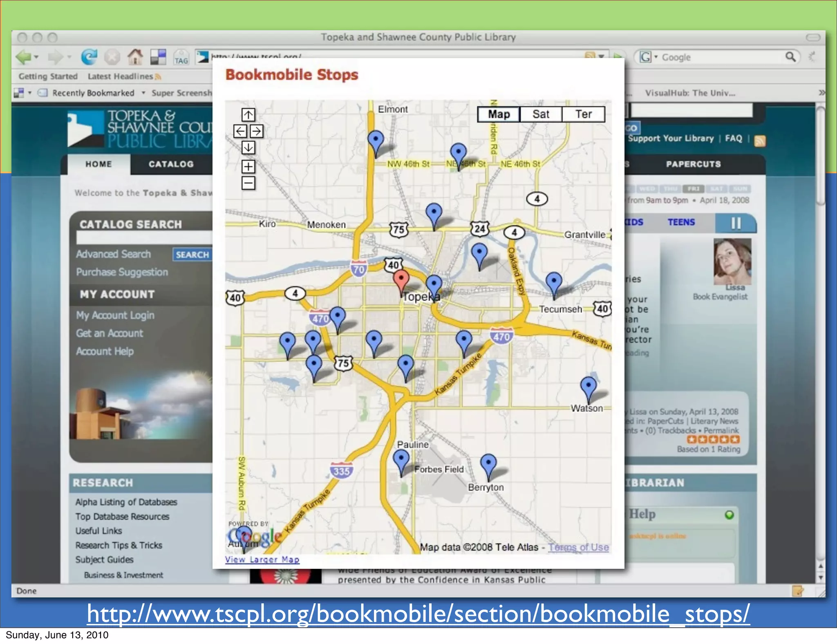Select the Map view button
Viewport: 837px width, 644px height.
pyautogui.click(x=499, y=114)
